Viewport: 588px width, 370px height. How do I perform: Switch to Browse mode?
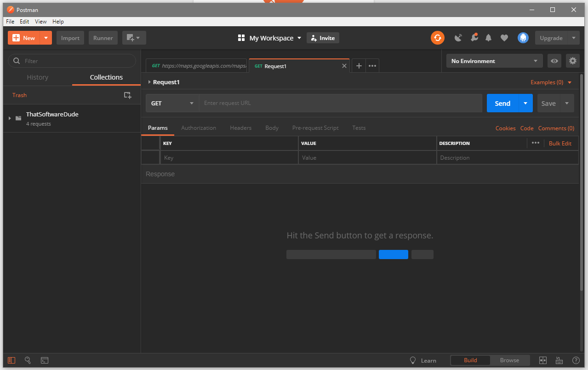coord(509,360)
